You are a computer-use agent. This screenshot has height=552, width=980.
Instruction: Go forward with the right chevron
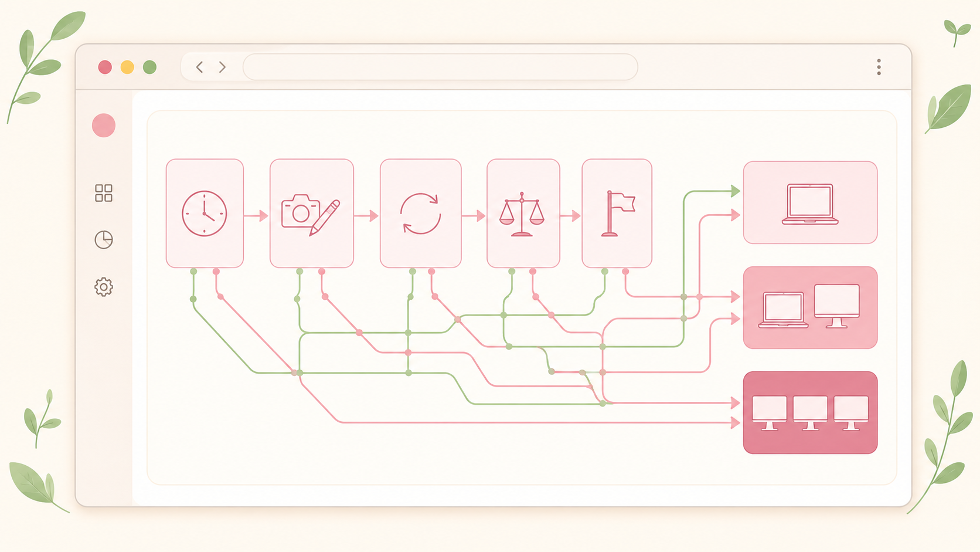222,67
